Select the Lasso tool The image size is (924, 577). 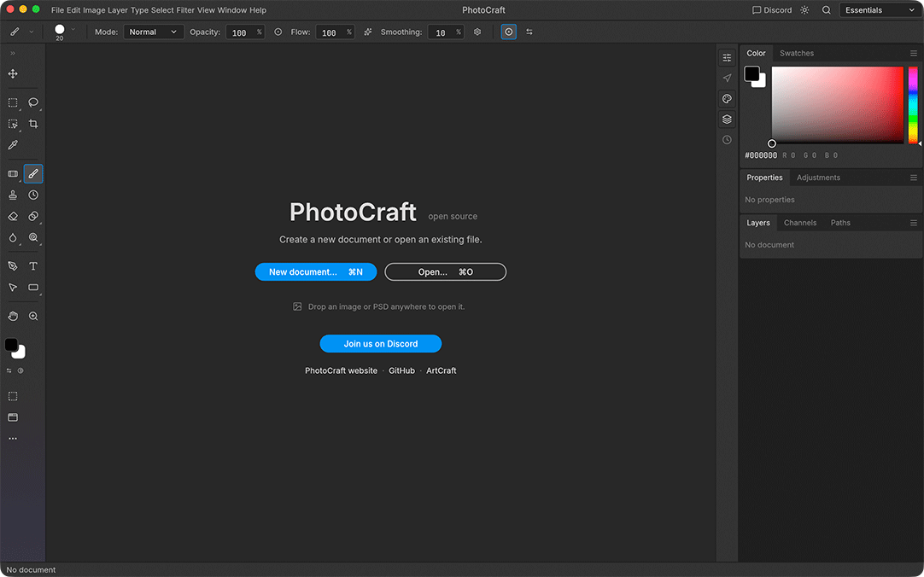33,102
